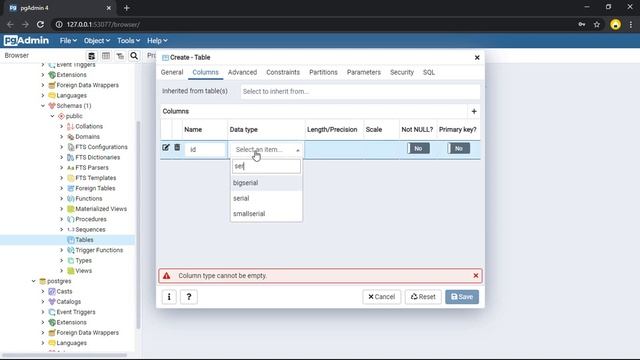Switch to the Partitions tab

[323, 72]
